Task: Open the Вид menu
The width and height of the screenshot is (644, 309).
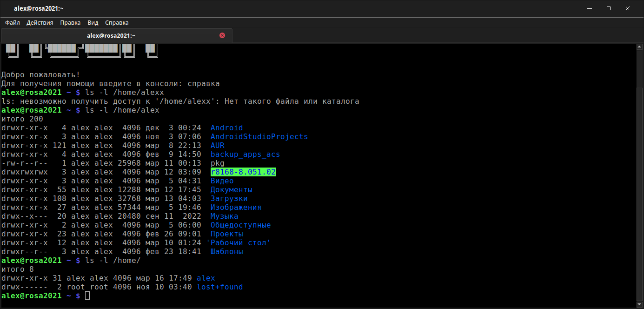Action: pyautogui.click(x=93, y=22)
